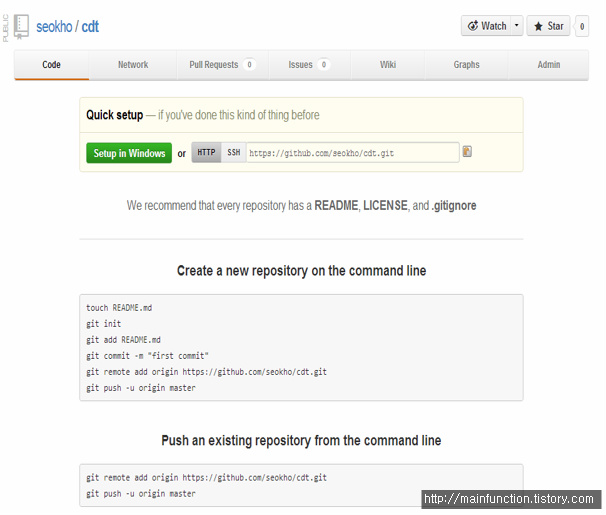Switch clone URL to SSH
The width and height of the screenshot is (606, 515).
[234, 153]
